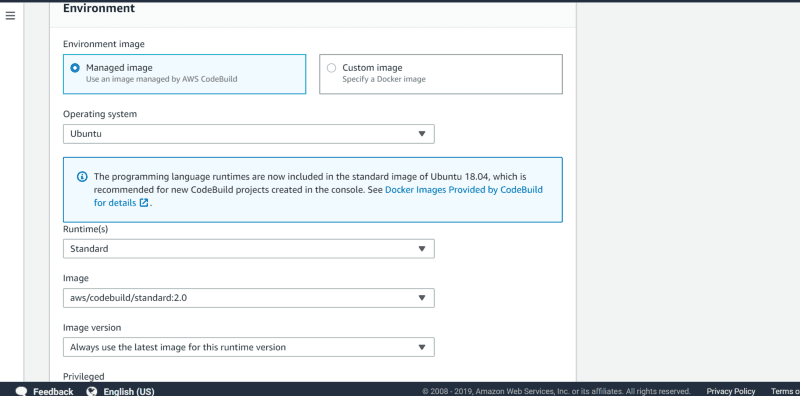Viewport: 800px width, 396px height.
Task: Select the Custom image radio button
Action: coord(331,68)
